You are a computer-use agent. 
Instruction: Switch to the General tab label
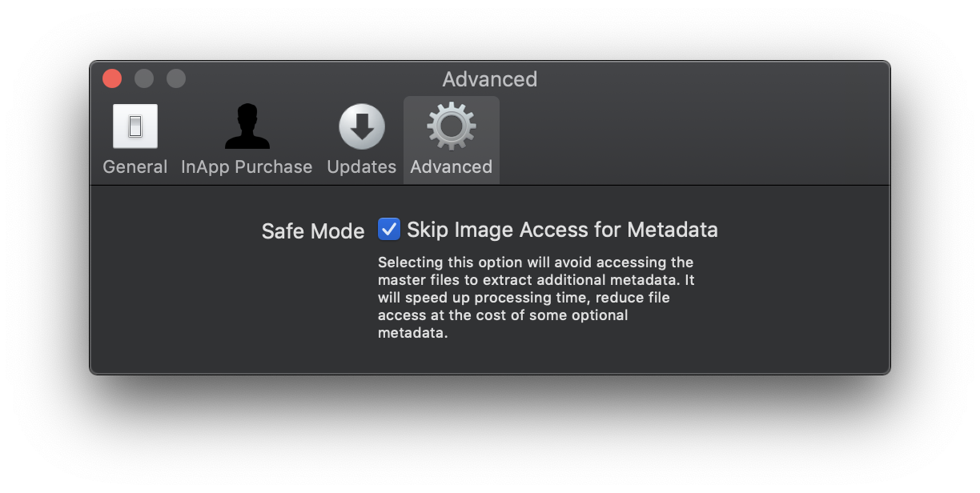pyautogui.click(x=135, y=166)
